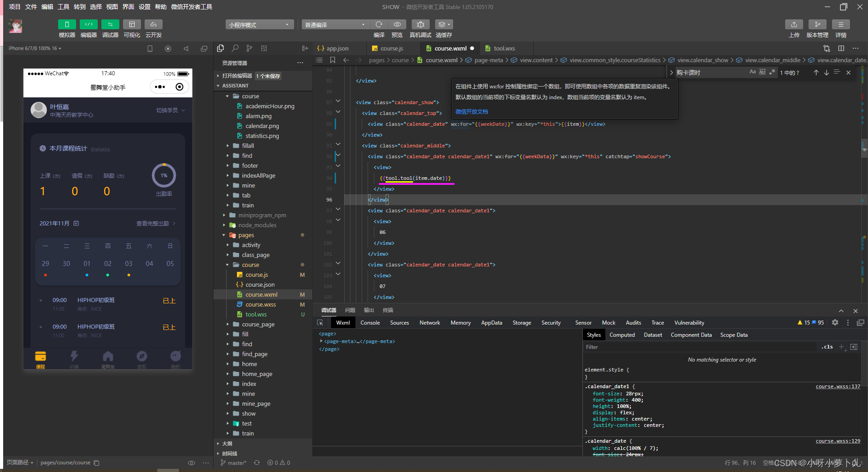This screenshot has height=472, width=868.
Task: Toggle the editor panel button
Action: click(88, 24)
